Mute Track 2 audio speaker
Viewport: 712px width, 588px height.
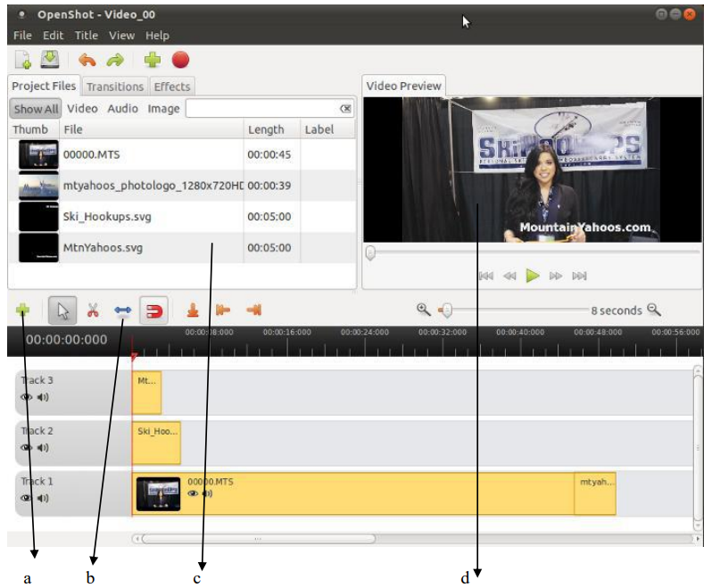pos(43,447)
